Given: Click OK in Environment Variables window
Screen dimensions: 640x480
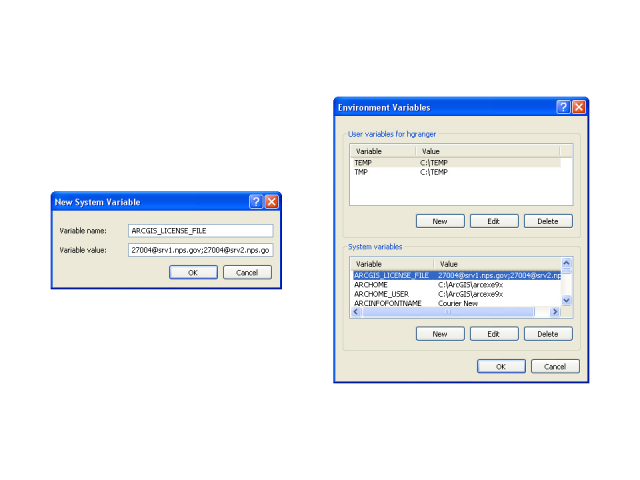Looking at the screenshot, I should [501, 367].
